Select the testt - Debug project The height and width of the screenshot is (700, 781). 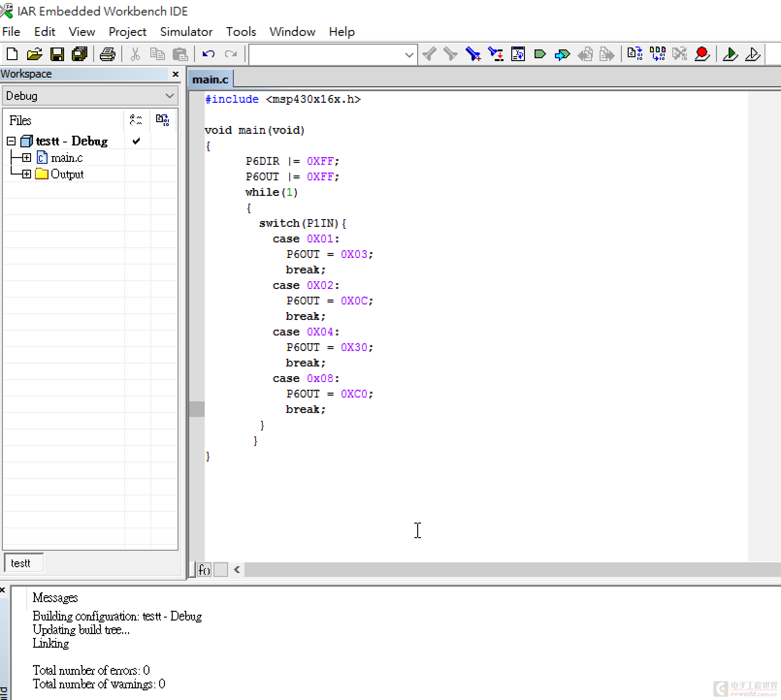[x=72, y=141]
